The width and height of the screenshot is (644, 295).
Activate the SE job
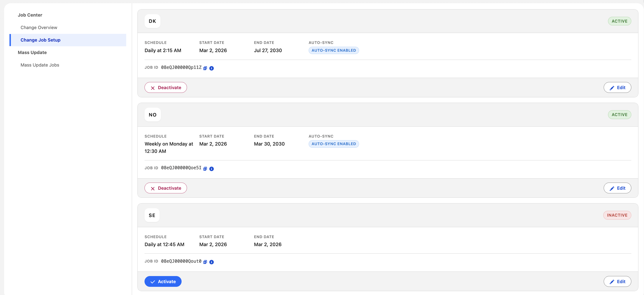tap(163, 281)
